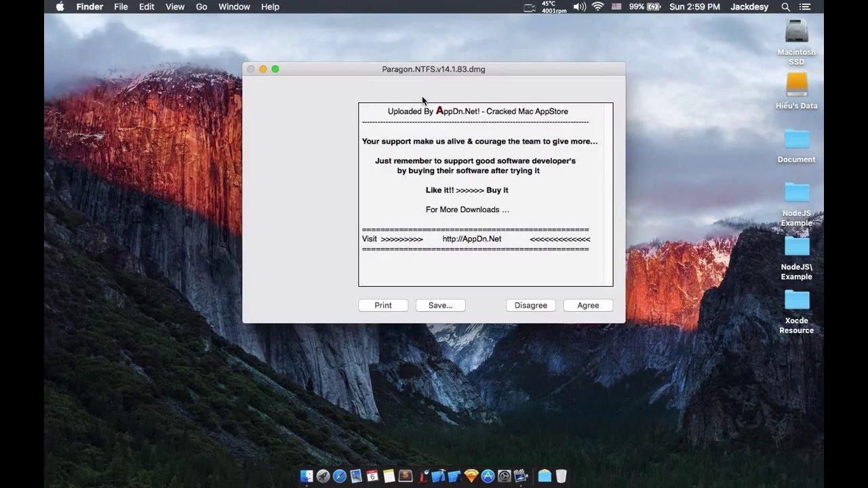Open Notification Center list icon
The height and width of the screenshot is (488, 868).
point(805,7)
